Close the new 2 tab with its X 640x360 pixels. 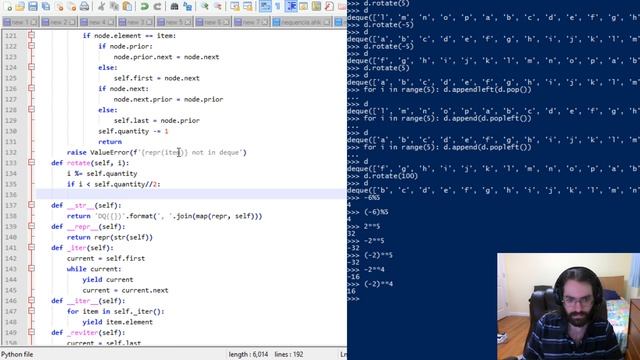72,22
